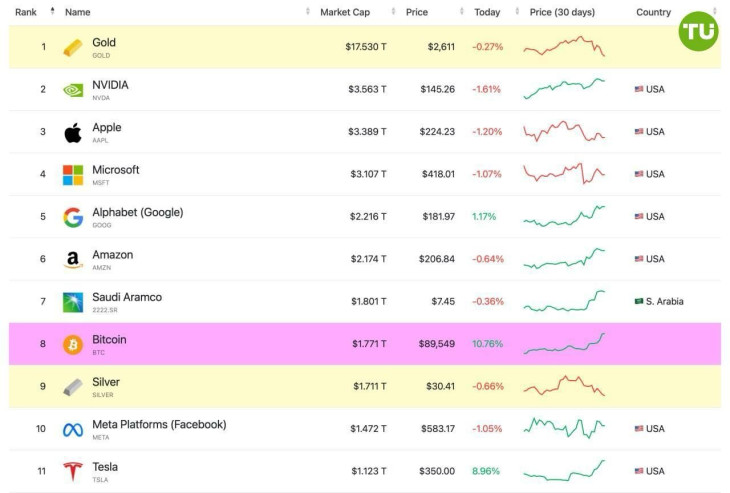
Task: Click the Apple logo icon
Action: [73, 133]
